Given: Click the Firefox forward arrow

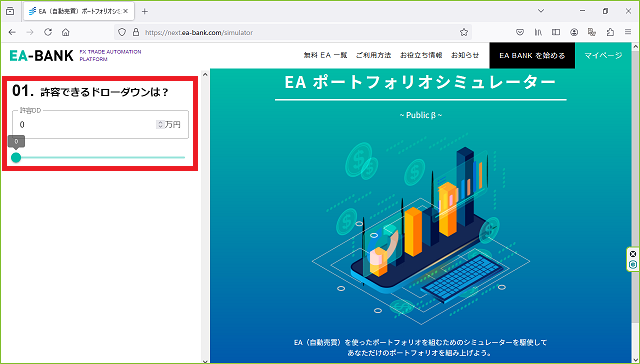Looking at the screenshot, I should (x=30, y=32).
